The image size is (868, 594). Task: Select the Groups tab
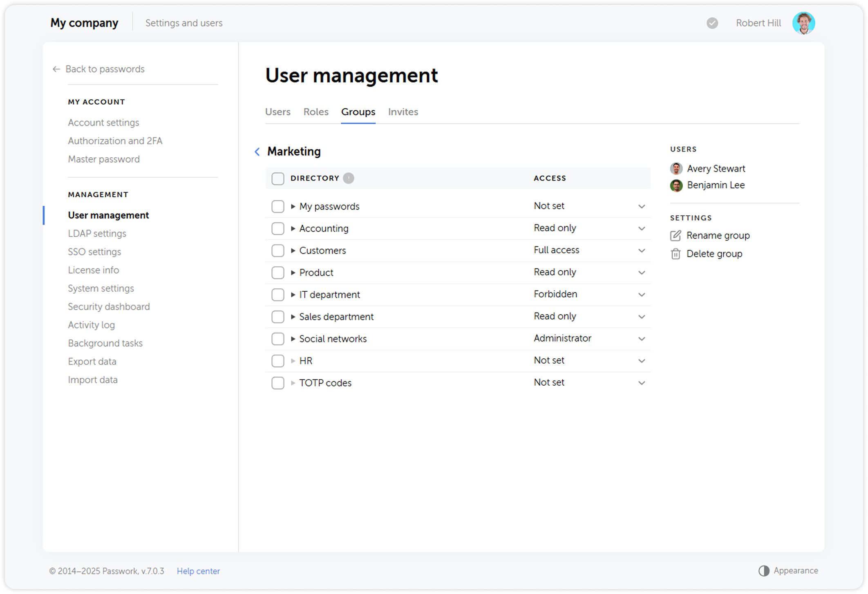358,112
